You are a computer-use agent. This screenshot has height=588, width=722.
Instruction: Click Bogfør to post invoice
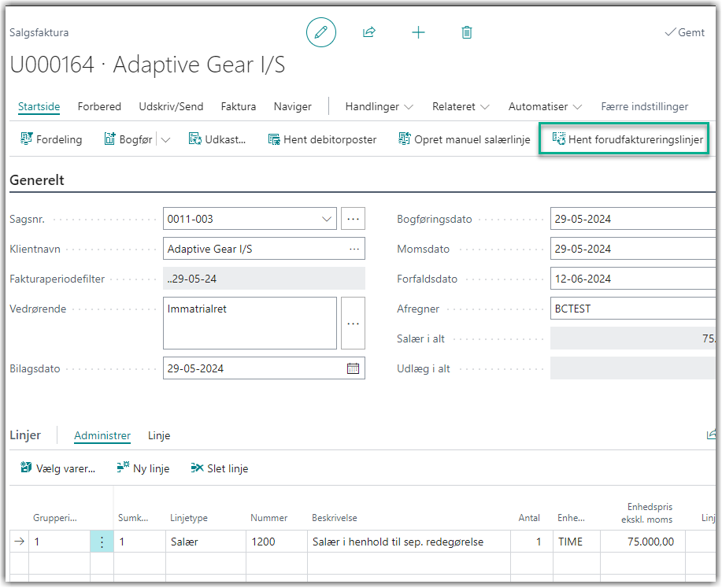pos(128,139)
